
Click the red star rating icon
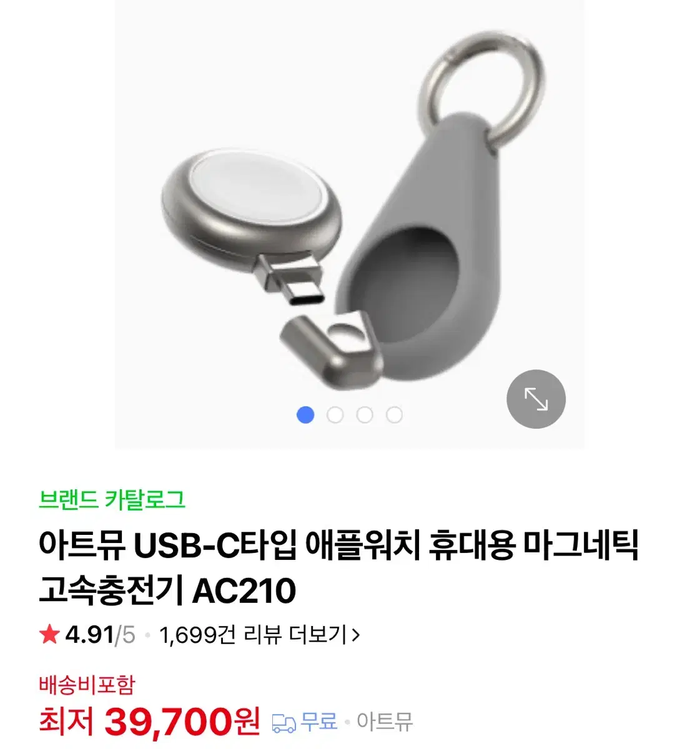point(49,635)
